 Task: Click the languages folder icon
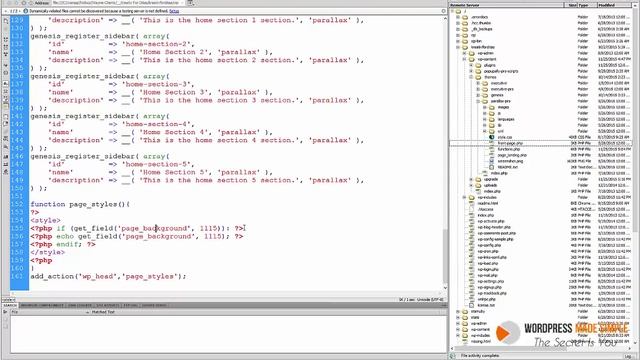[x=492, y=119]
